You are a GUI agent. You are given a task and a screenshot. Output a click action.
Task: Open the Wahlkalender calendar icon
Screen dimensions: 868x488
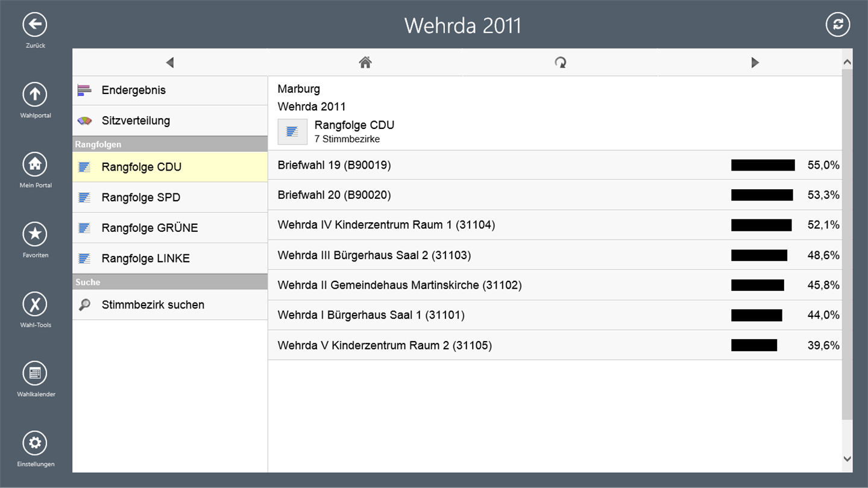click(35, 374)
